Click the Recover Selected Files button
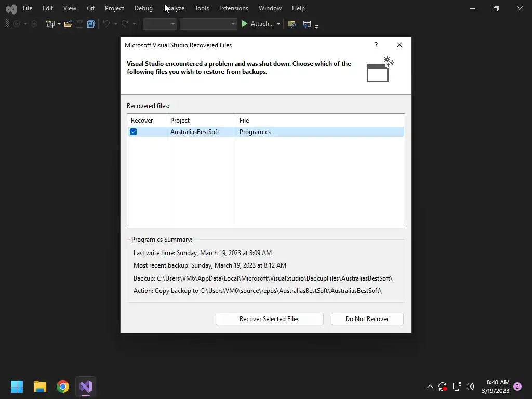This screenshot has height=399, width=532. coord(270,319)
